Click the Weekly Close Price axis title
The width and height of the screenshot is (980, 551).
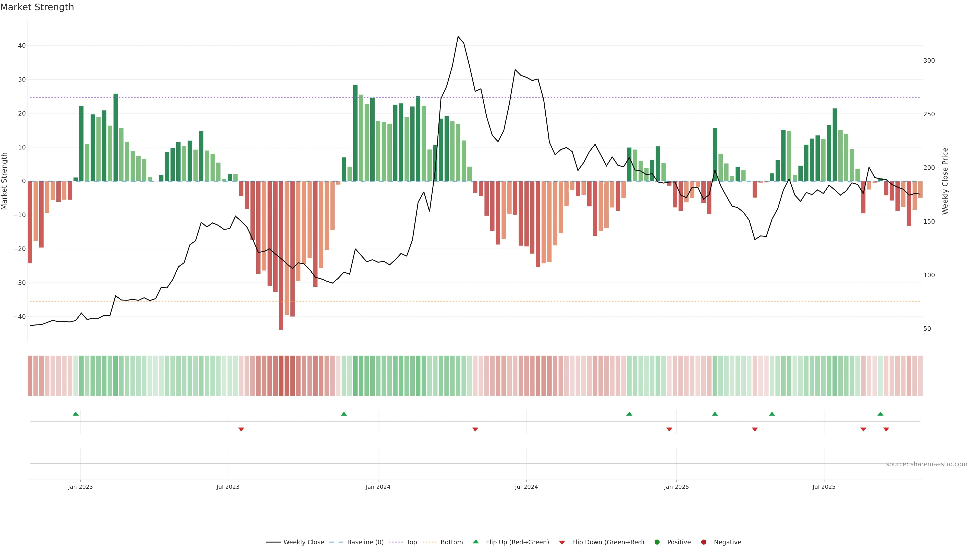945,181
